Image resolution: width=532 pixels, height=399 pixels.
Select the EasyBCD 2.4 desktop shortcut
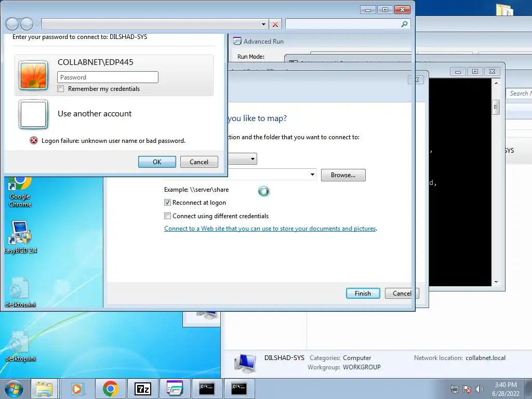click(20, 237)
